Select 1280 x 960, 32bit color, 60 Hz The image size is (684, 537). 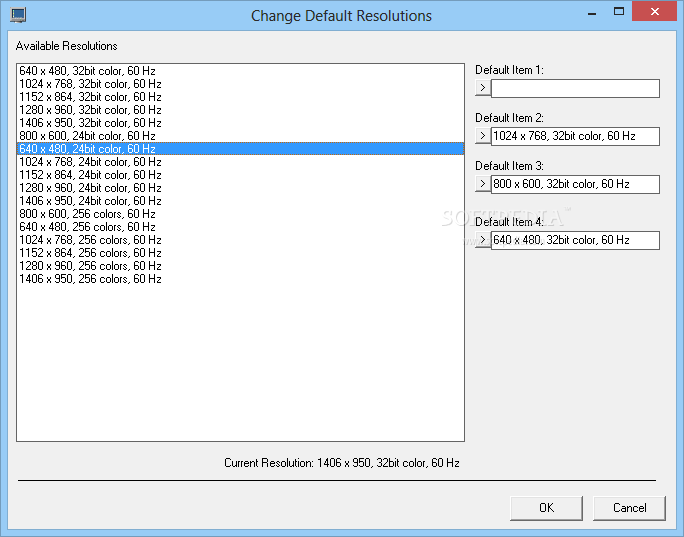(x=240, y=110)
